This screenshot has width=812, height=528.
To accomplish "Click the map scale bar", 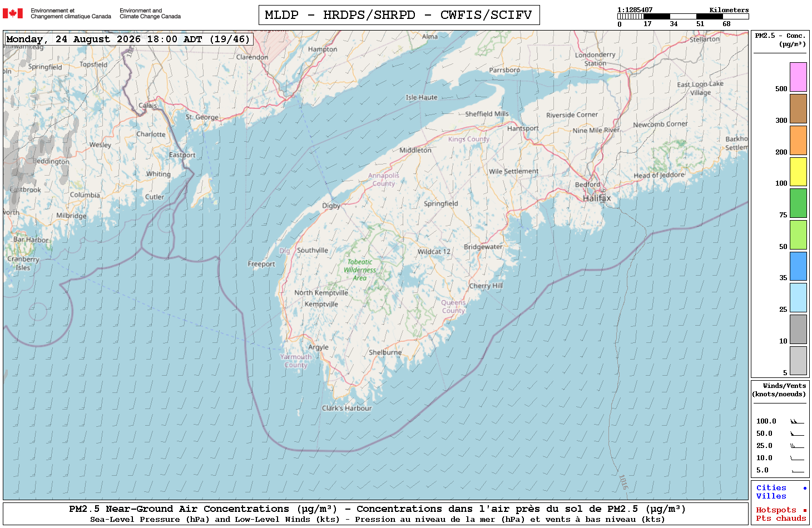I will coord(683,17).
